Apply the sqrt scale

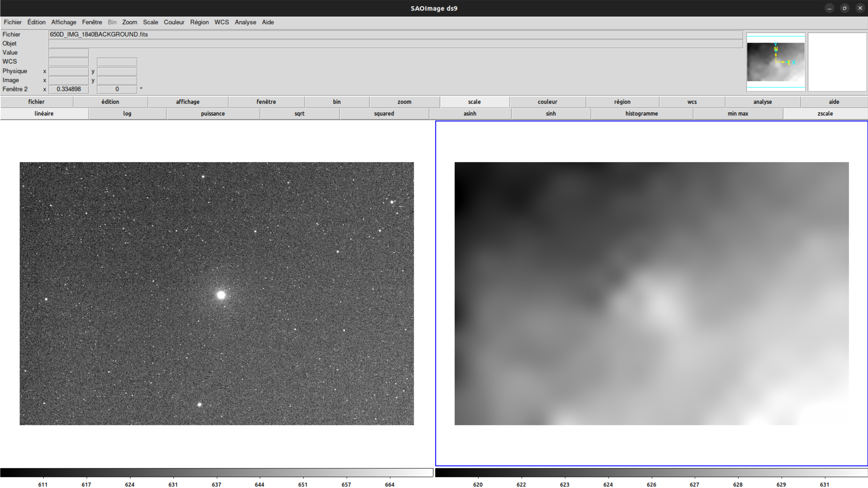299,114
